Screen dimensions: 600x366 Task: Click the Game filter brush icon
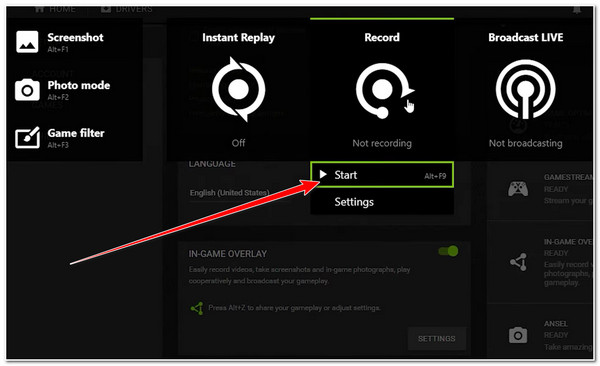27,137
